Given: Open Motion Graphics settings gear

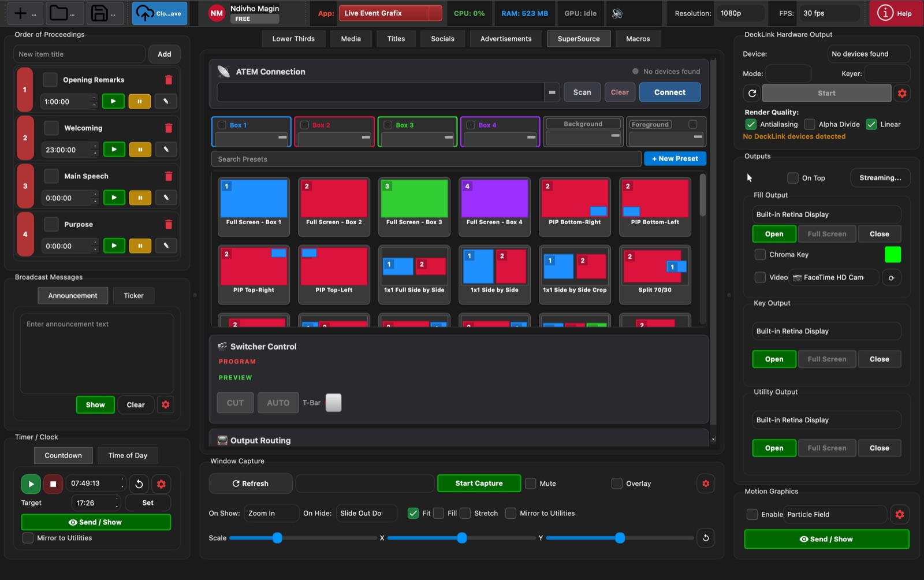Looking at the screenshot, I should coord(900,514).
